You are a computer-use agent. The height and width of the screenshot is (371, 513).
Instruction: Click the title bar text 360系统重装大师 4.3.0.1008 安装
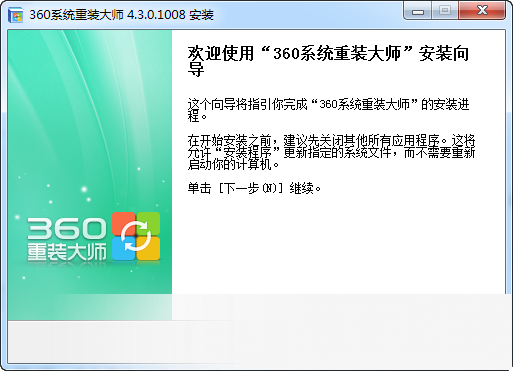click(x=121, y=15)
